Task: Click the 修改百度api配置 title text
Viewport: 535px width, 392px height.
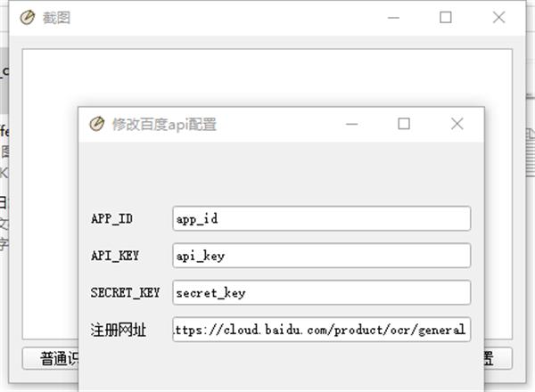Action: [164, 125]
